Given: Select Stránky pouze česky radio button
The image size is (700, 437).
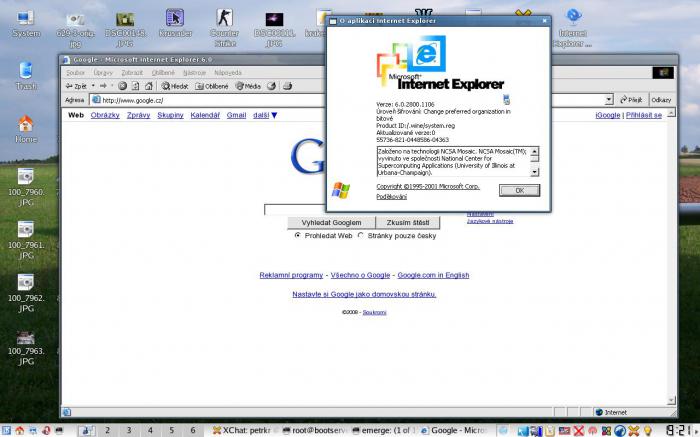Looking at the screenshot, I should (x=360, y=235).
